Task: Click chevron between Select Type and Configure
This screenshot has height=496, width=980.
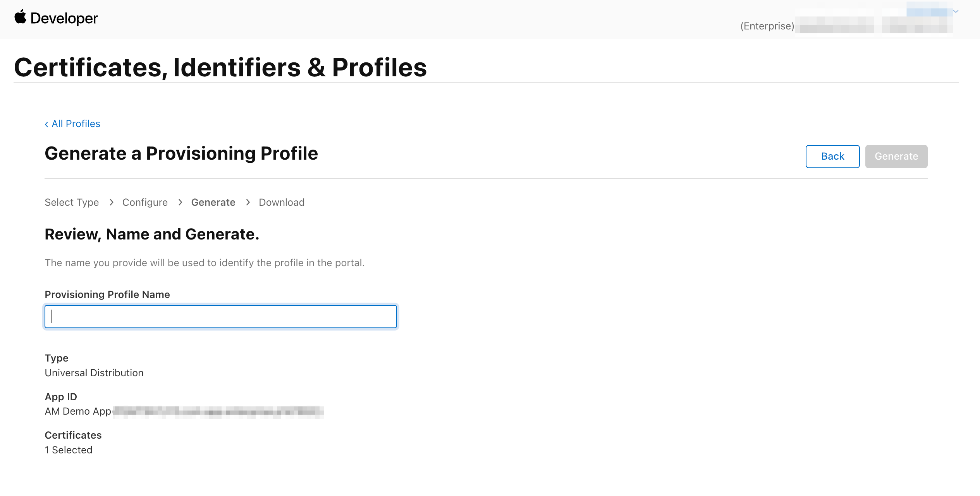Action: pyautogui.click(x=112, y=202)
